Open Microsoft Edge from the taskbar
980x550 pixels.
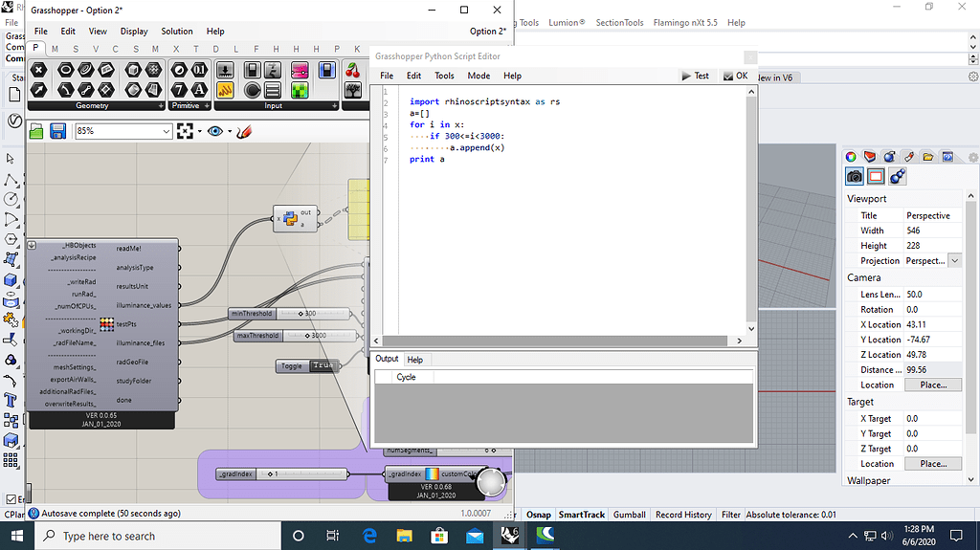coord(369,536)
